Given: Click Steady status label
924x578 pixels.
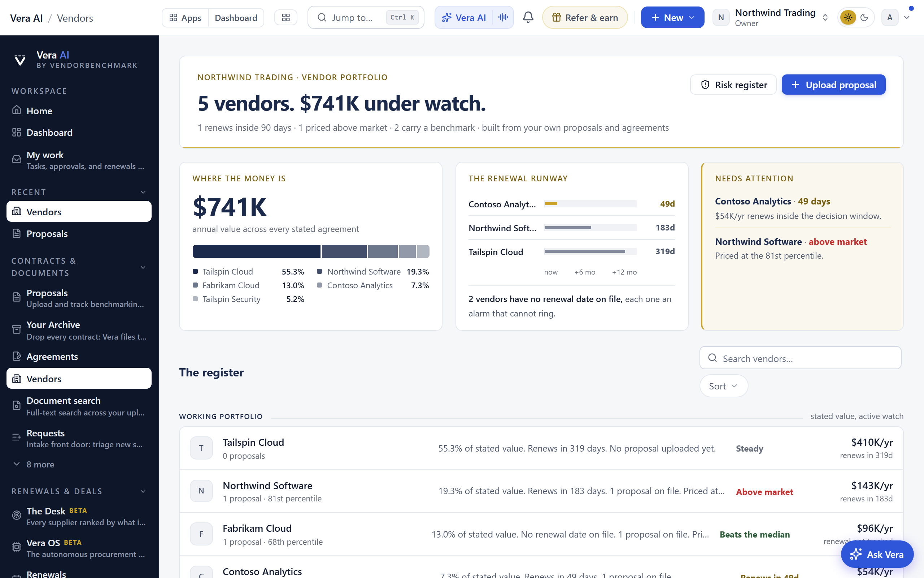Looking at the screenshot, I should [x=749, y=449].
